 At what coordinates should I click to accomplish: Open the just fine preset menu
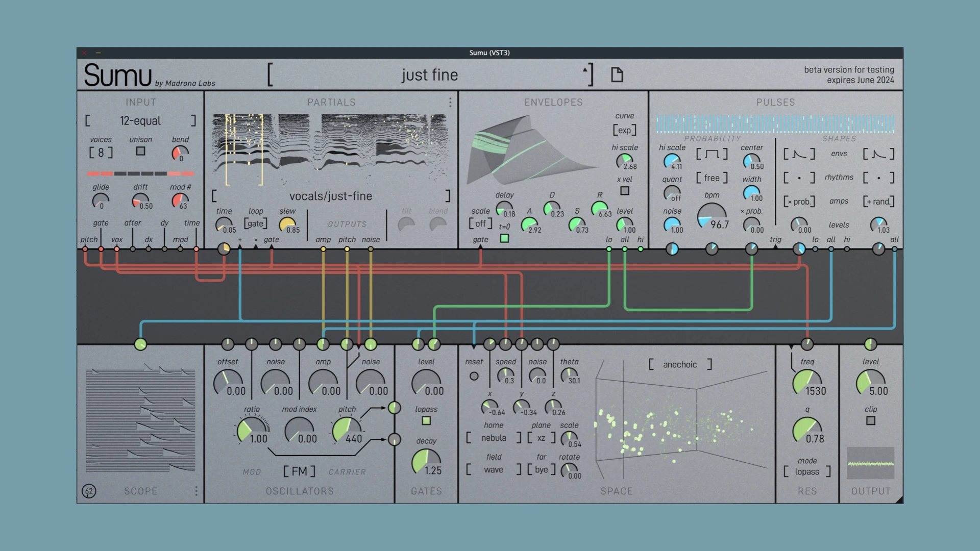coord(429,75)
